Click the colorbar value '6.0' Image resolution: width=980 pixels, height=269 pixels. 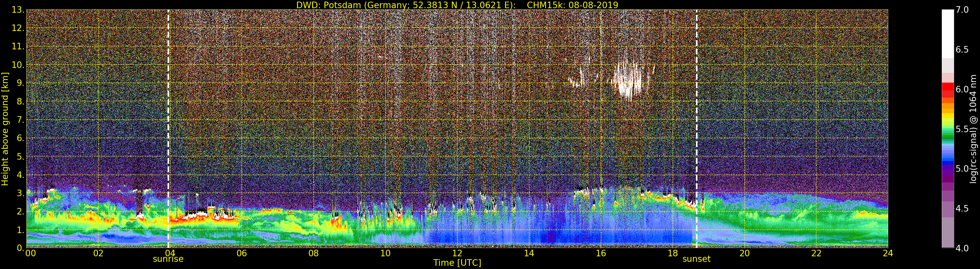(x=962, y=89)
